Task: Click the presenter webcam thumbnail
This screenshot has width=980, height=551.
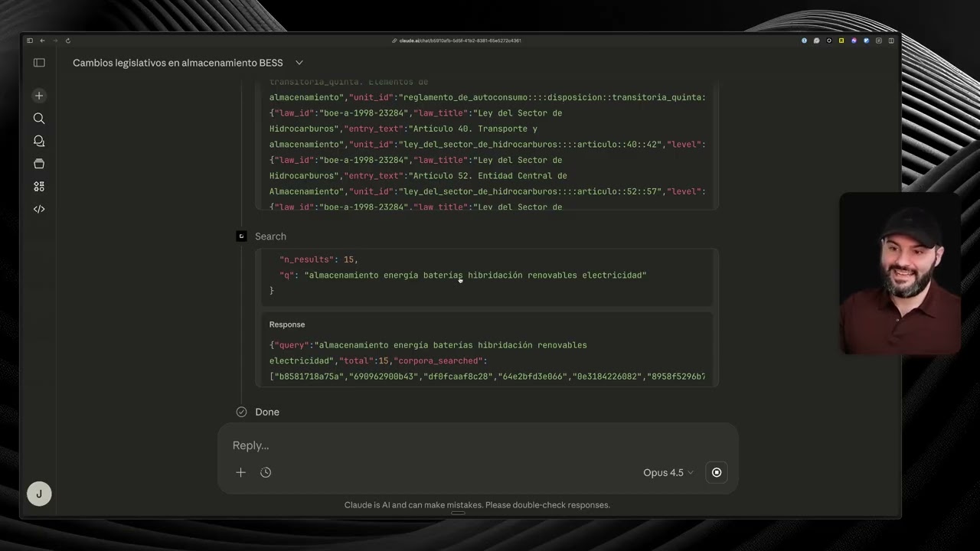Action: tap(900, 273)
